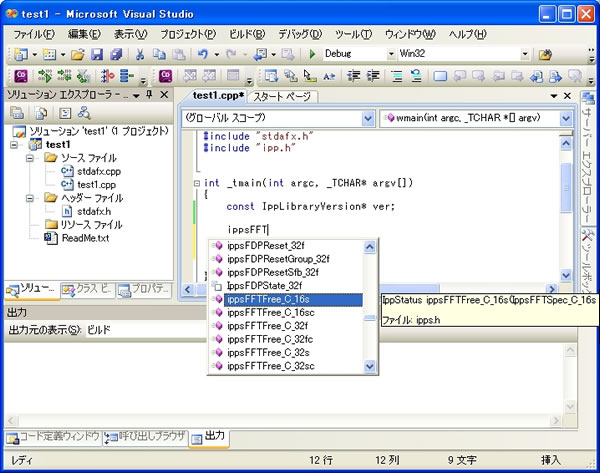Screen dimensions: 600x473
Task: Click the Properties icon in Solution Explorer
Action: click(17, 113)
